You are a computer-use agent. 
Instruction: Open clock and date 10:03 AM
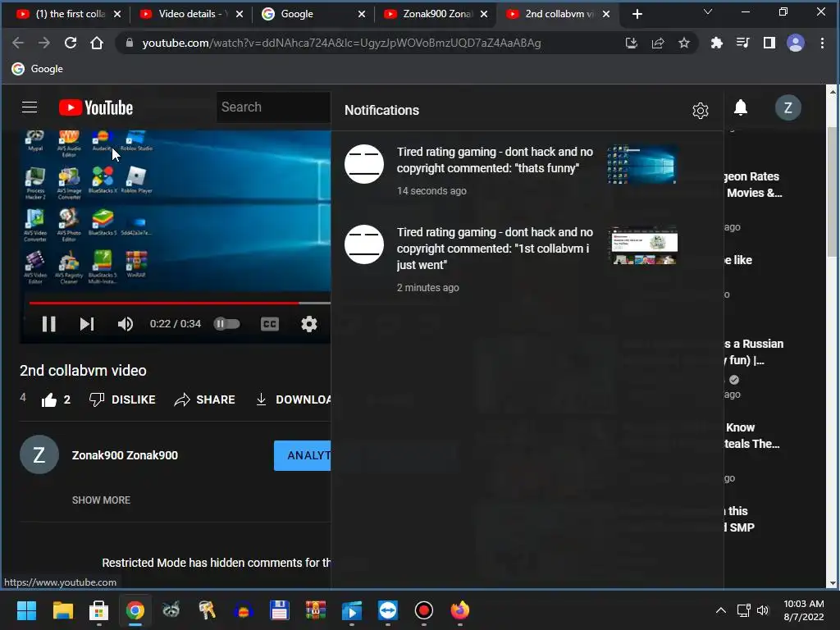coord(804,610)
